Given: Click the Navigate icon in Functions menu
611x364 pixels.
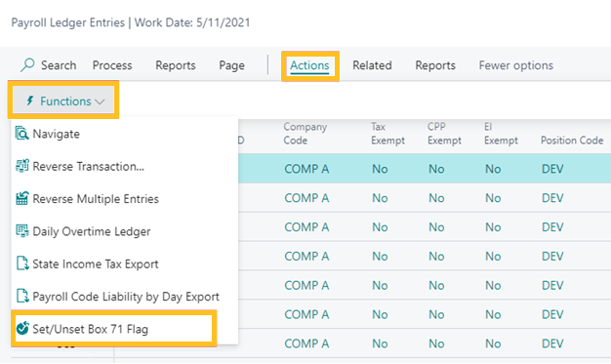Looking at the screenshot, I should 21,134.
